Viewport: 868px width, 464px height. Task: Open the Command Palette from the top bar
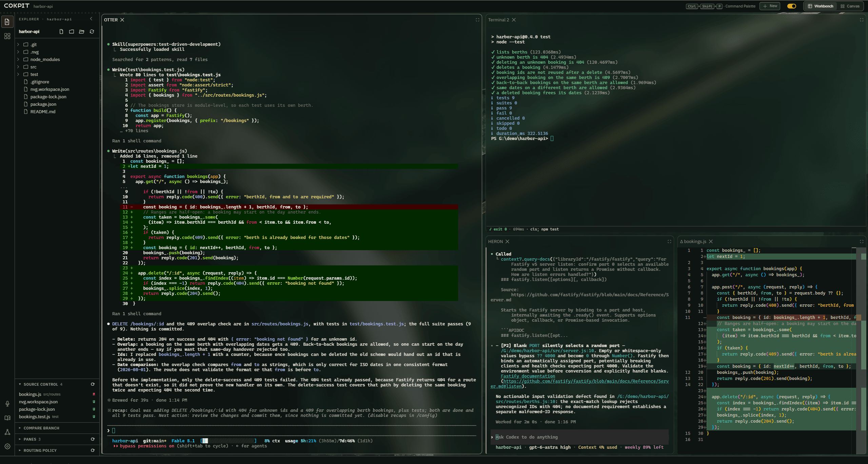pos(721,6)
